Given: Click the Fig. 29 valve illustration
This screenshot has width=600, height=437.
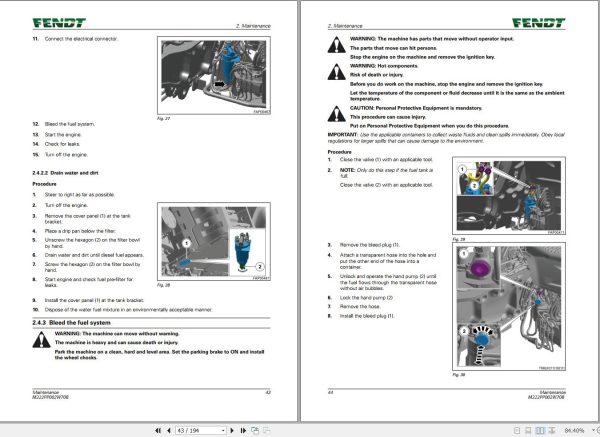Looking at the screenshot, I should (509, 195).
